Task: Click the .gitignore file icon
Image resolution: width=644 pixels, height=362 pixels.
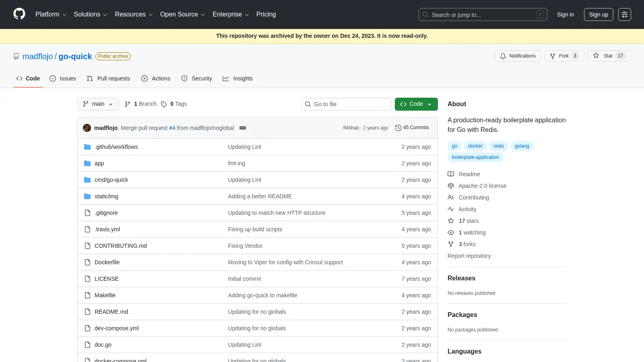Action: (x=87, y=213)
